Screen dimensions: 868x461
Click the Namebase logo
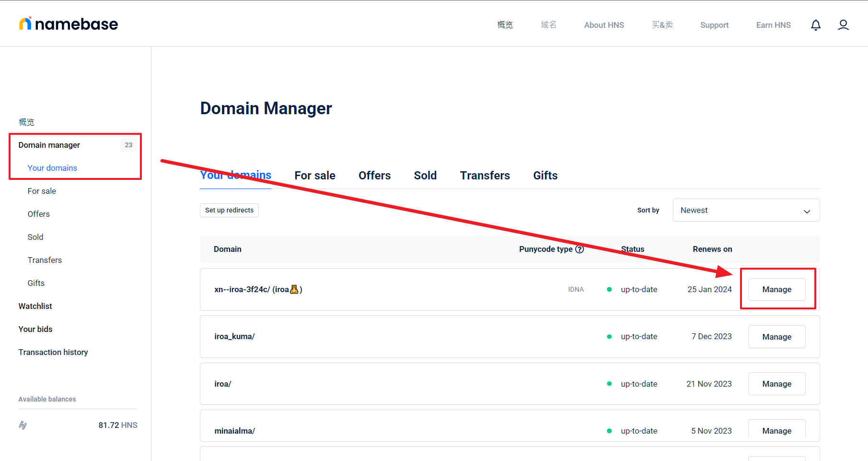click(69, 24)
